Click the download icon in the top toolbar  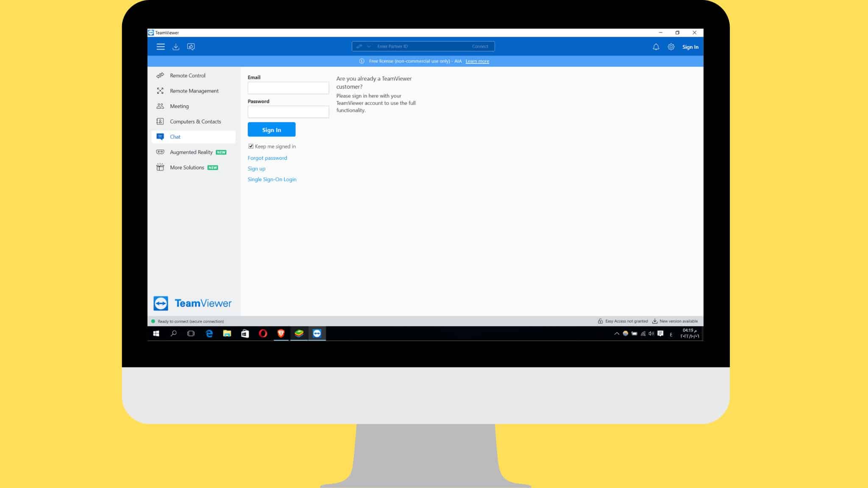(x=176, y=47)
